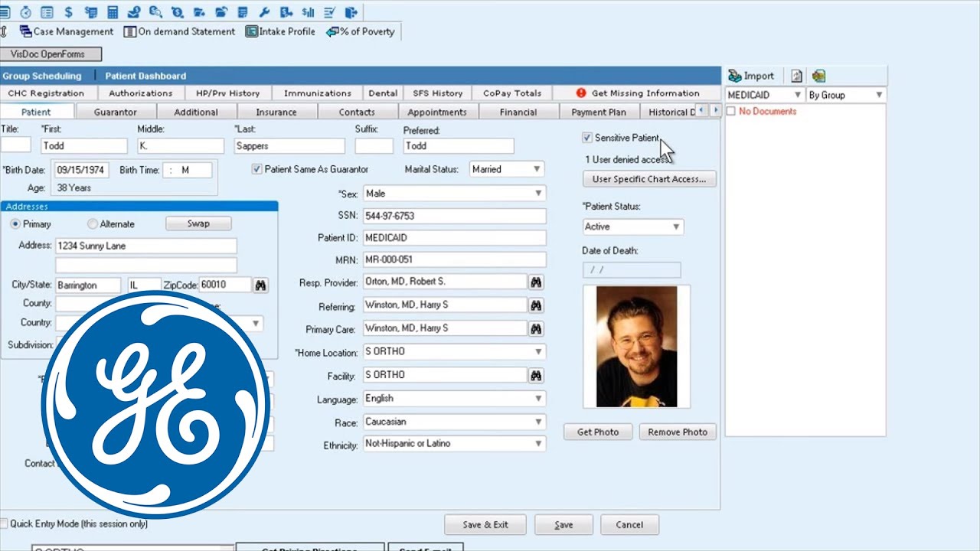Click the dollar sign icon in toolbar
The image size is (980, 551).
(69, 11)
